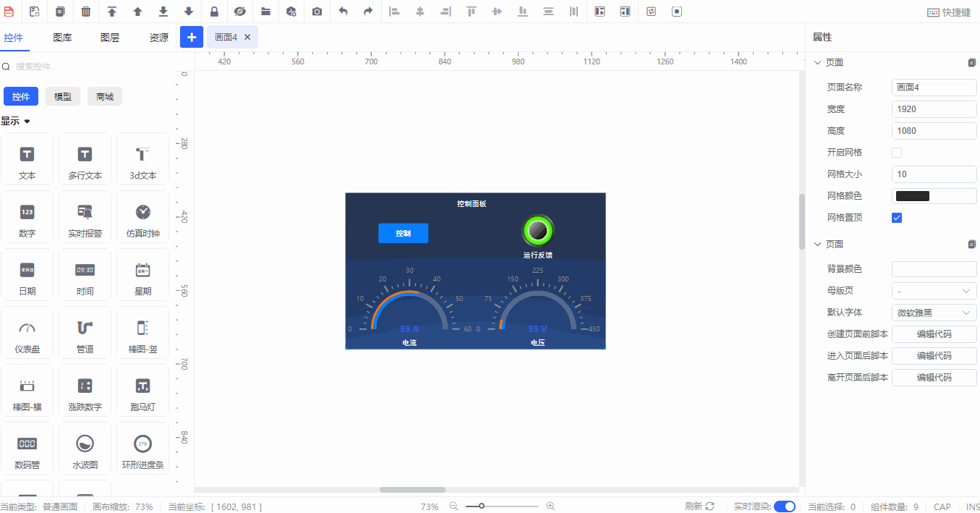Switch to the 资源 tab

point(158,38)
